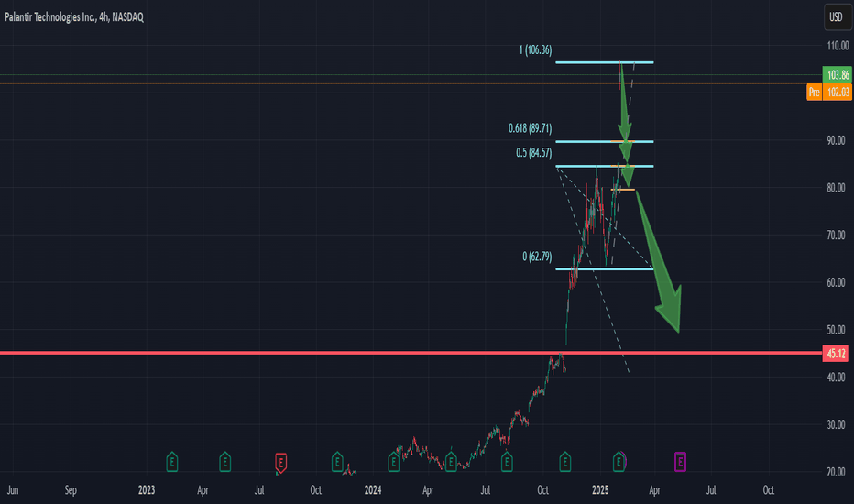Open the green earnings marker near Apr 2023
854x504 pixels.
[224, 462]
